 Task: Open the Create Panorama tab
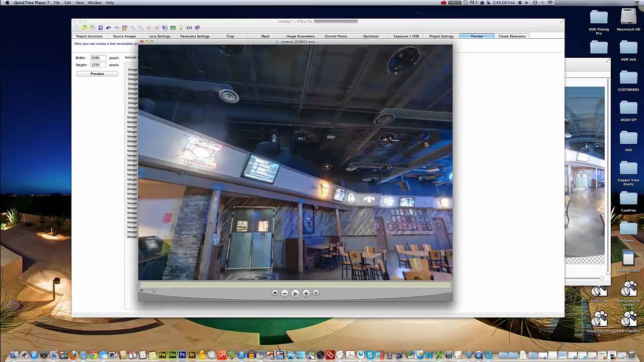[x=512, y=36]
